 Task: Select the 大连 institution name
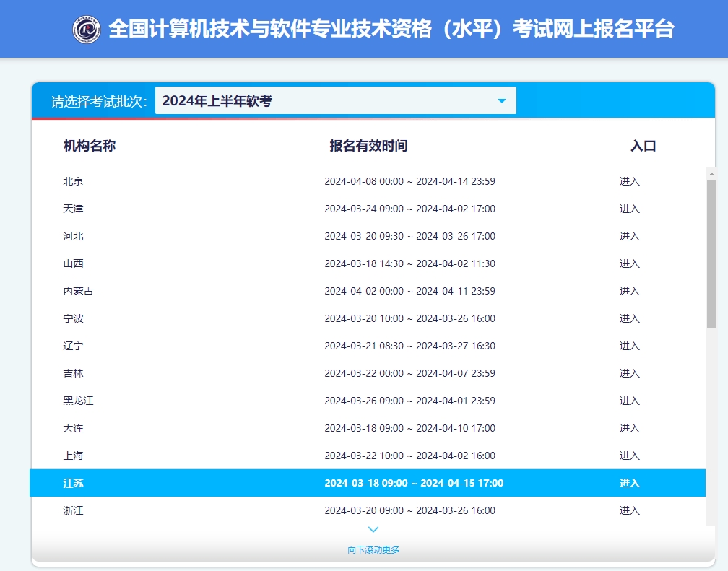click(74, 427)
